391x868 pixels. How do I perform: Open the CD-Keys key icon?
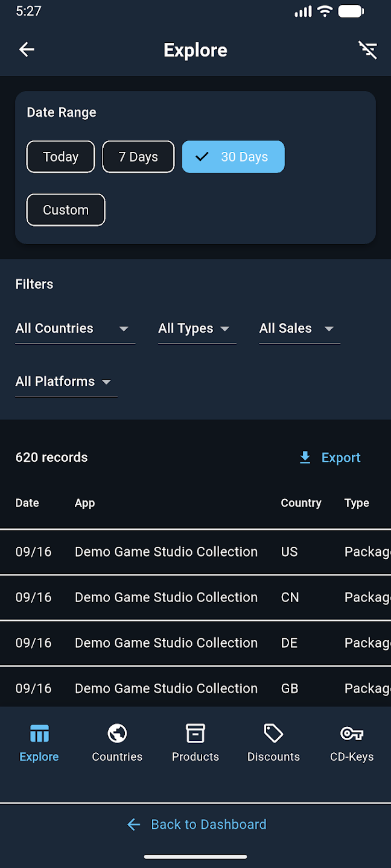(352, 734)
